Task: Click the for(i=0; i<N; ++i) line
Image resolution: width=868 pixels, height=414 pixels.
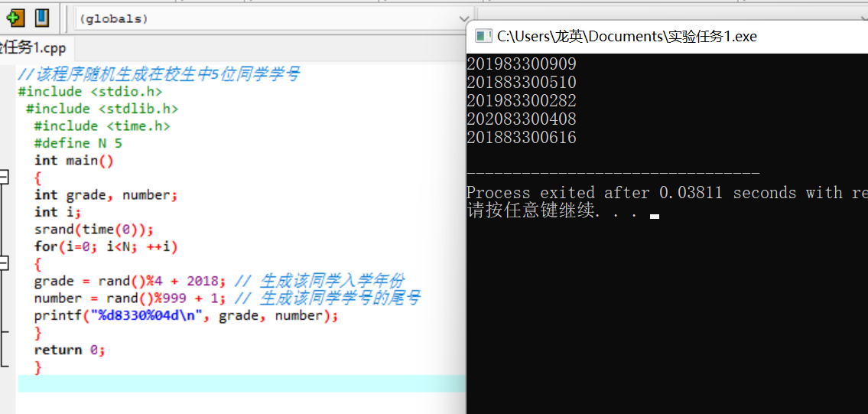Action: point(106,246)
